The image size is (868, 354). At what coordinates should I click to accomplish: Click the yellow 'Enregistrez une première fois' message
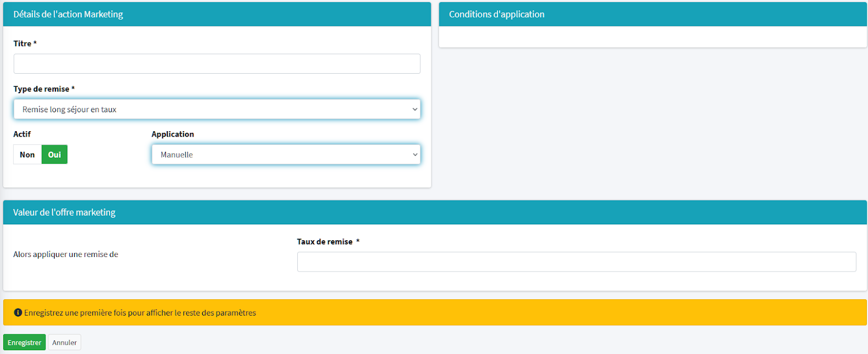pyautogui.click(x=140, y=313)
